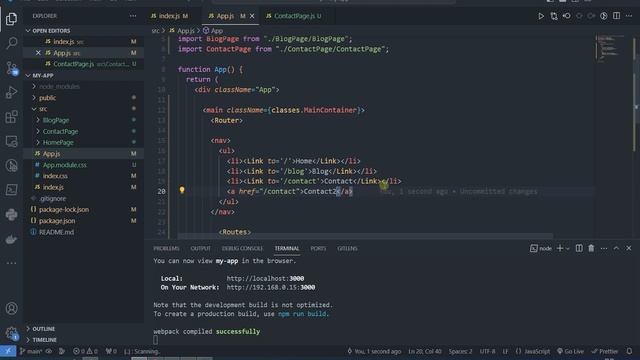
Task: Open package-lock.json in the file tree
Action: tap(64, 209)
